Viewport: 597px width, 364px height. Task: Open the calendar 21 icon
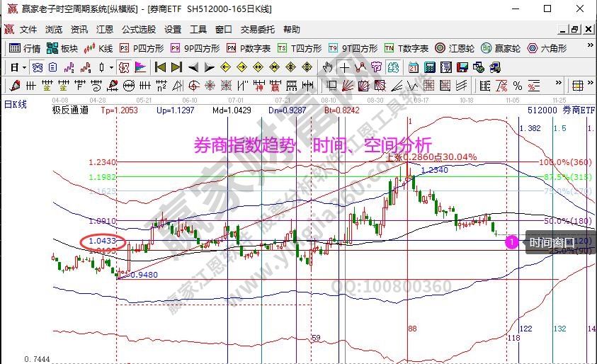click(413, 68)
